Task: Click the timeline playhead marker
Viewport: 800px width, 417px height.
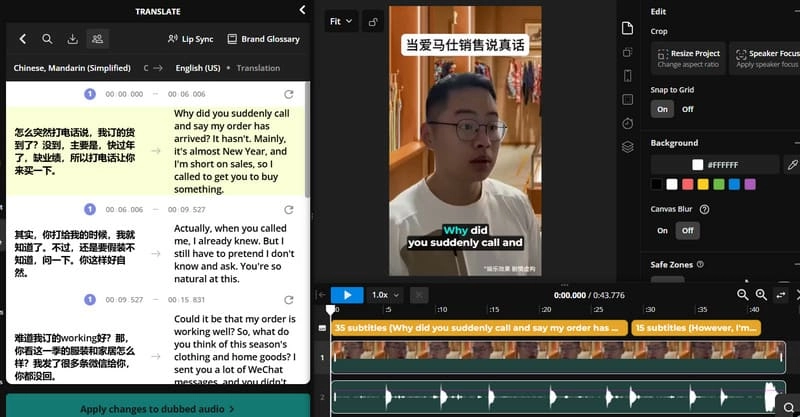Action: tap(331, 310)
